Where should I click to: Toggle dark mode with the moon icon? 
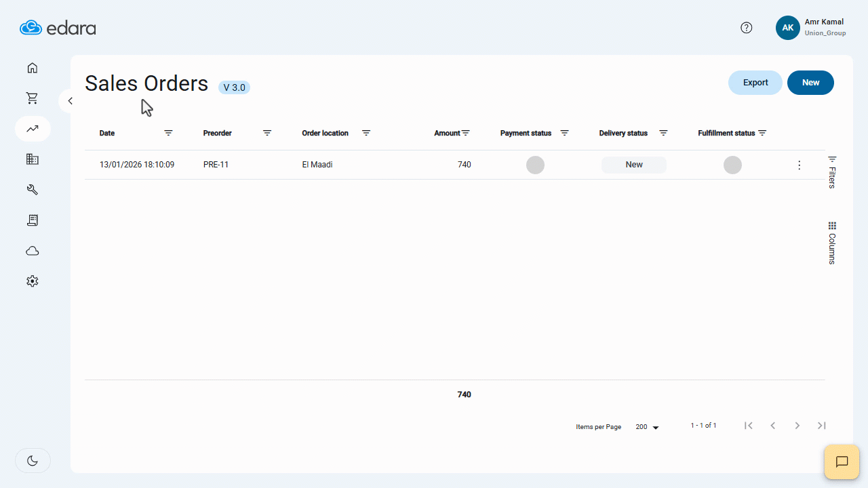pyautogui.click(x=32, y=460)
